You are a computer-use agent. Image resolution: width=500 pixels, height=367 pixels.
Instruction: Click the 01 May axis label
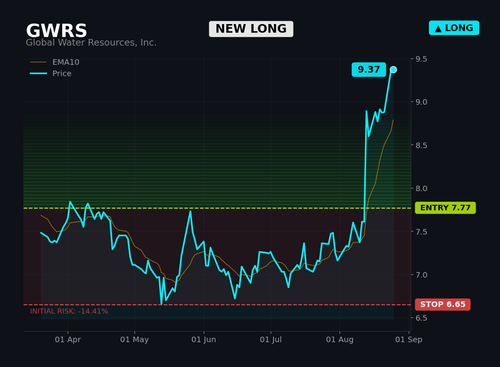pyautogui.click(x=134, y=339)
